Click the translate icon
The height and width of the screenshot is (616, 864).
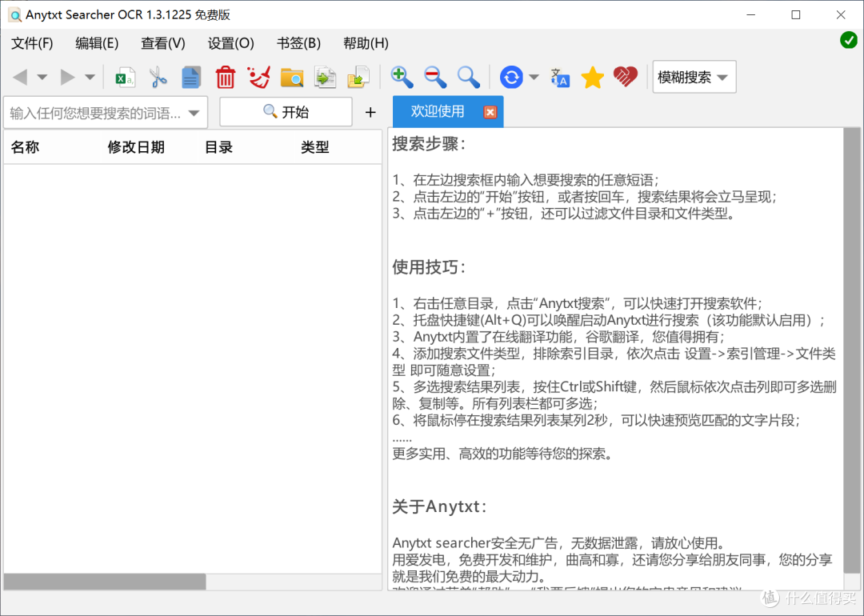[x=560, y=77]
